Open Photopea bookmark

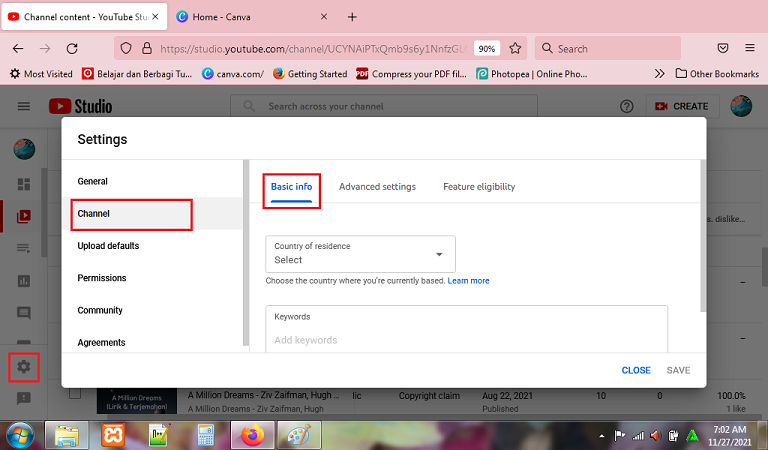point(532,74)
